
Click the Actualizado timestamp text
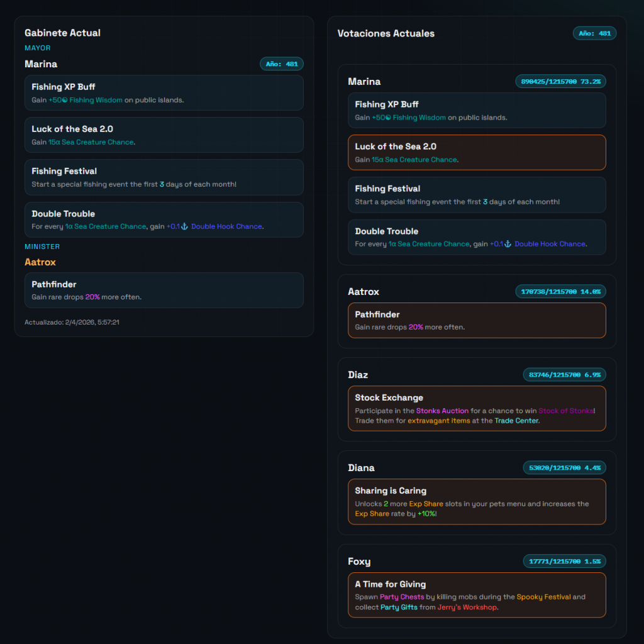(x=72, y=322)
